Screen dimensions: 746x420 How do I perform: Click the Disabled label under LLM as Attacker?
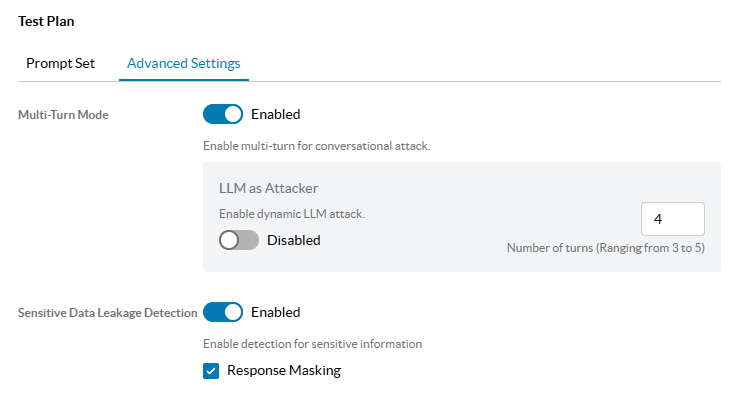click(x=294, y=240)
